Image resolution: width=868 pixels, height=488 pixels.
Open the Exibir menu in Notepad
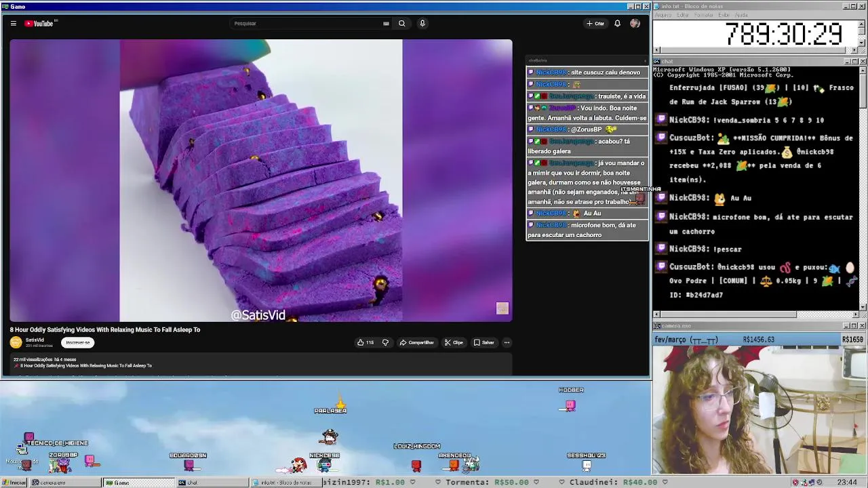click(724, 15)
